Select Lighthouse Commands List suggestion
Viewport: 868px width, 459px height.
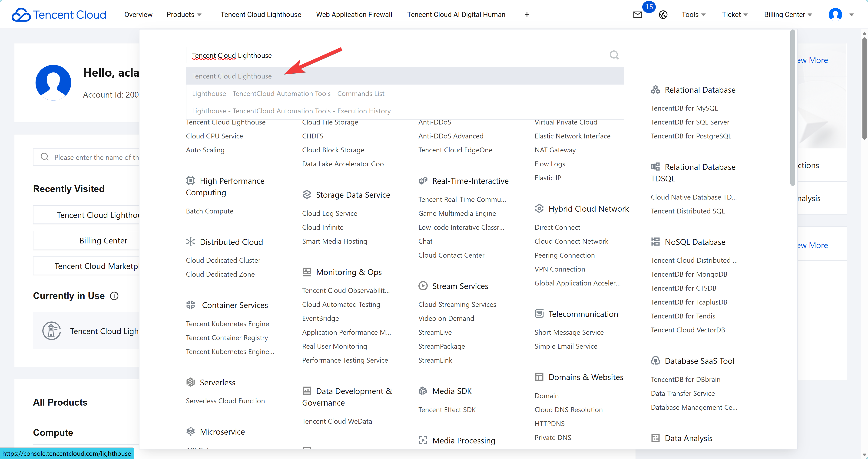(405, 93)
